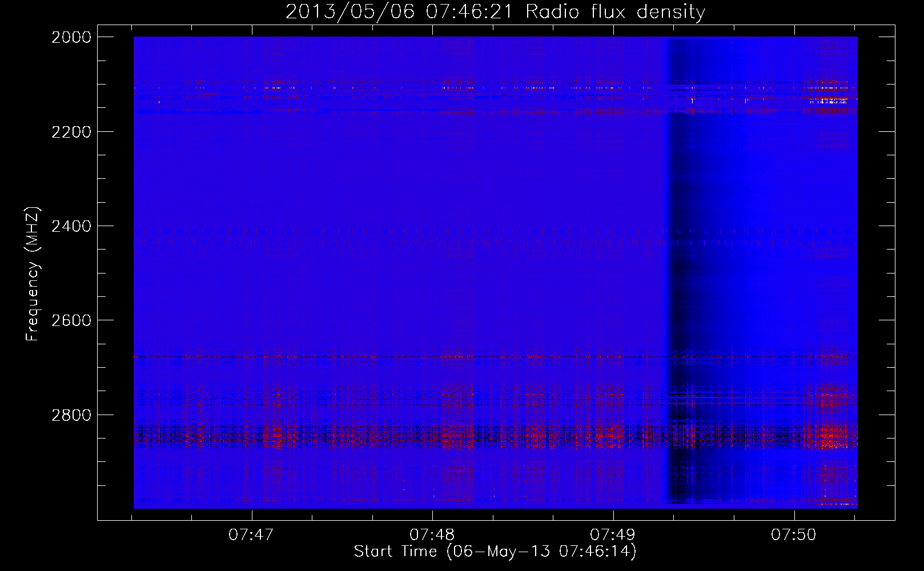924x571 pixels.
Task: Select the 2600 frequency tick label
Action: click(x=71, y=320)
